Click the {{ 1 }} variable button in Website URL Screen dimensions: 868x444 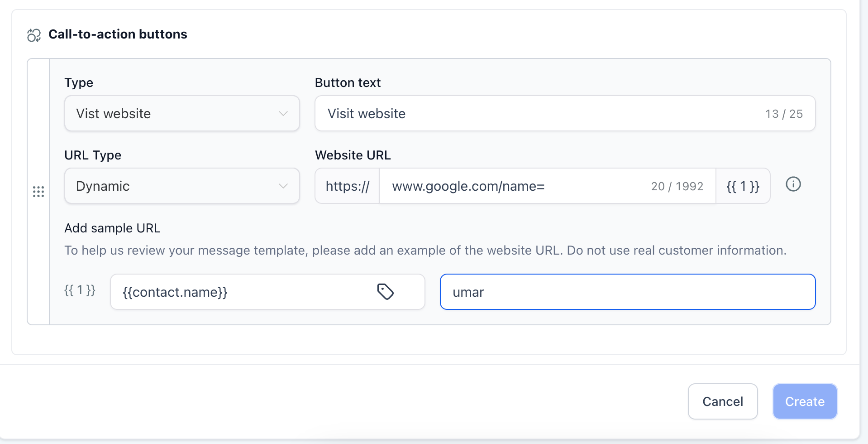click(743, 186)
